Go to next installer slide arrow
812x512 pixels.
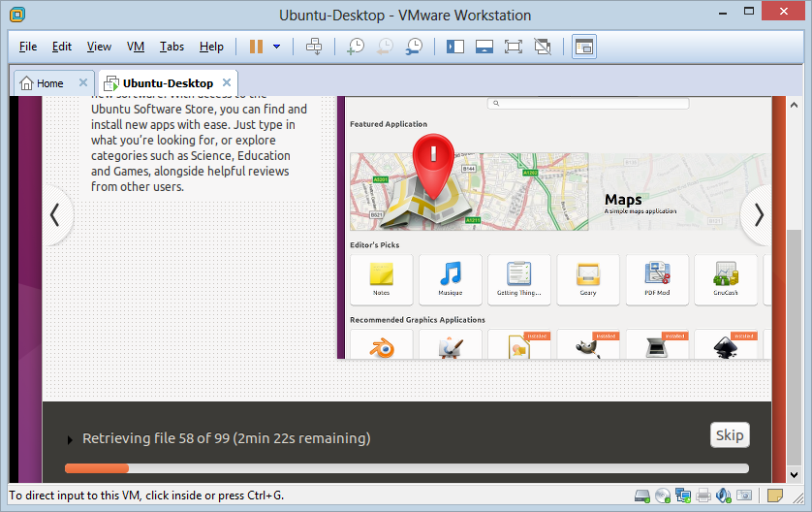coord(758,214)
